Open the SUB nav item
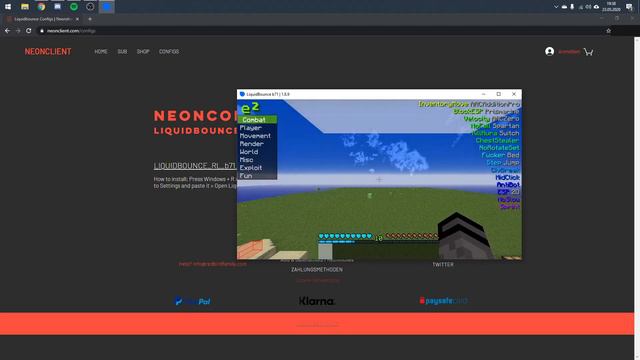This screenshot has height=360, width=640. point(122,51)
